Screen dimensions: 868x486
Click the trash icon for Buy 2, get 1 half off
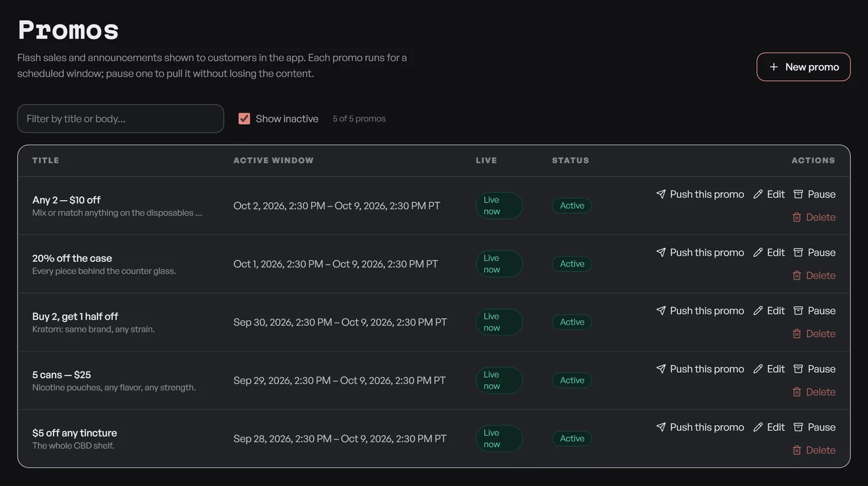pyautogui.click(x=797, y=333)
